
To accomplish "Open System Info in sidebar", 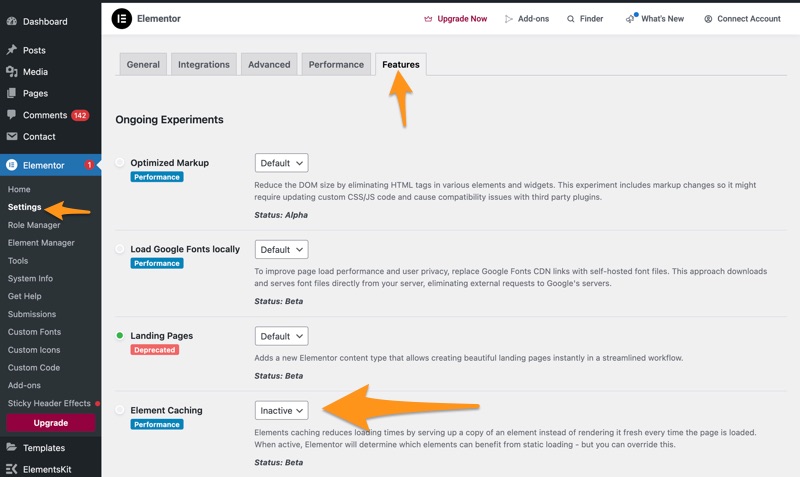I will 30,279.
